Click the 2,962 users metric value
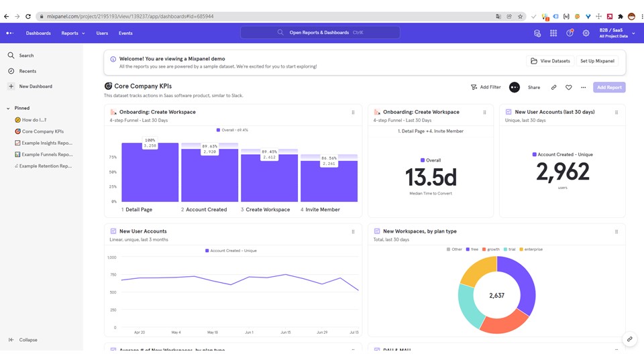644x362 pixels. click(x=563, y=172)
